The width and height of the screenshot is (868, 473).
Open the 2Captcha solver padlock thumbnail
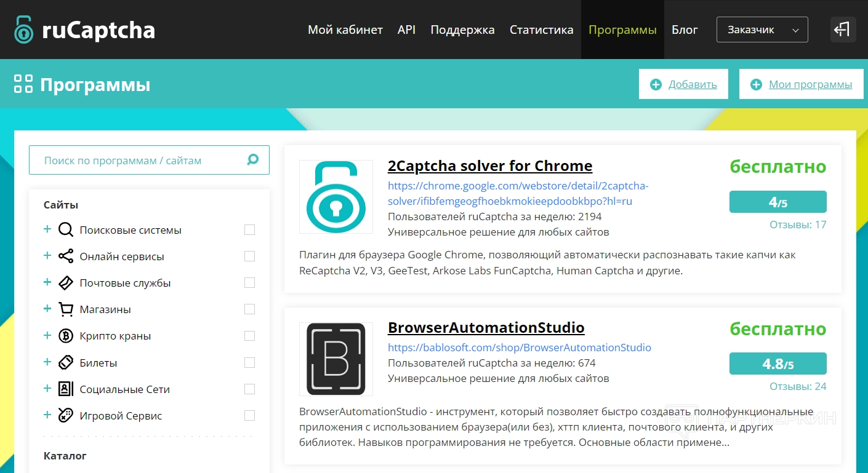[336, 197]
